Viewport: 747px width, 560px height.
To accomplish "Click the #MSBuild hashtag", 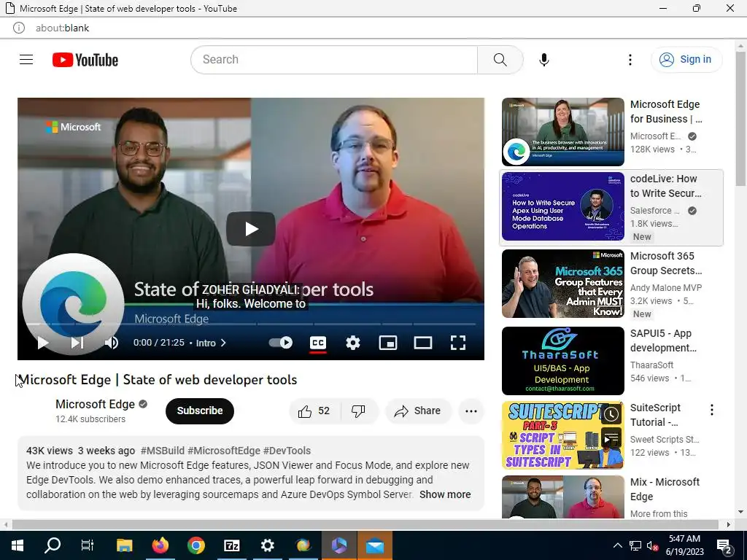I will 163,451.
